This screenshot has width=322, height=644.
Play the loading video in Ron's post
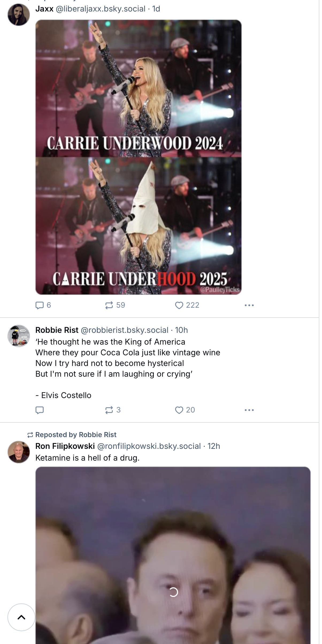click(173, 592)
